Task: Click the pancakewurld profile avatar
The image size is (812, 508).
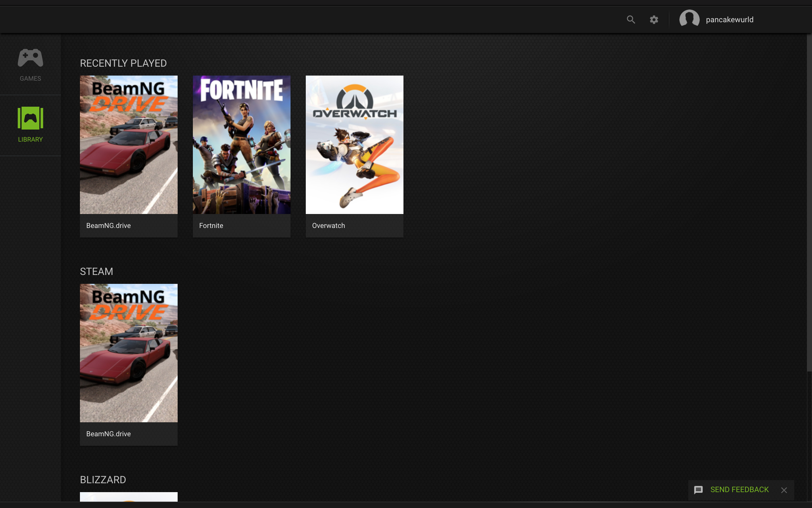Action: click(689, 19)
